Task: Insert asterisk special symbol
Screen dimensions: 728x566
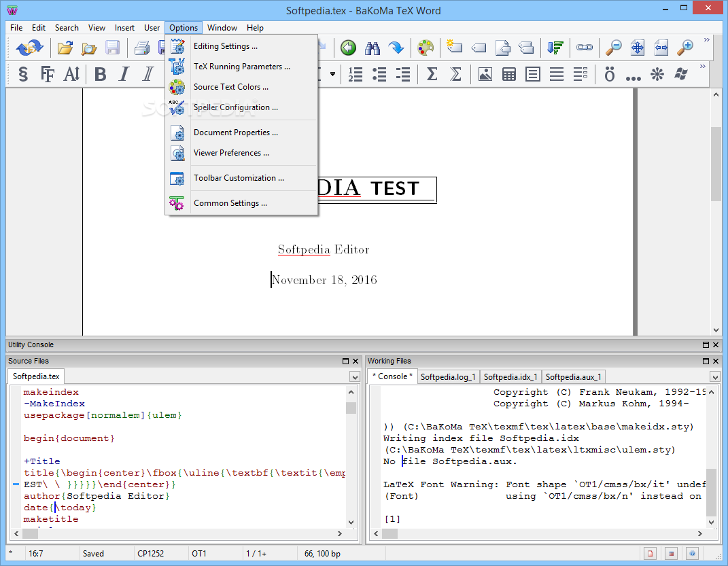Action: [x=657, y=74]
